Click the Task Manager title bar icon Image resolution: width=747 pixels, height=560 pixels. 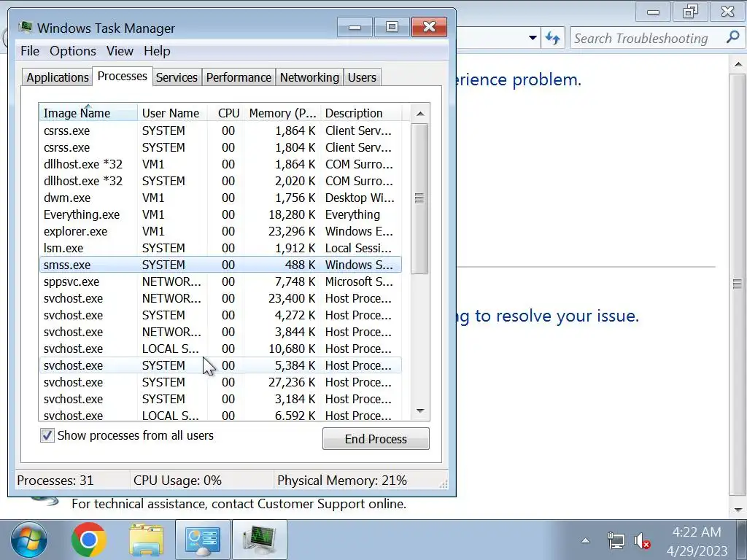pos(26,27)
